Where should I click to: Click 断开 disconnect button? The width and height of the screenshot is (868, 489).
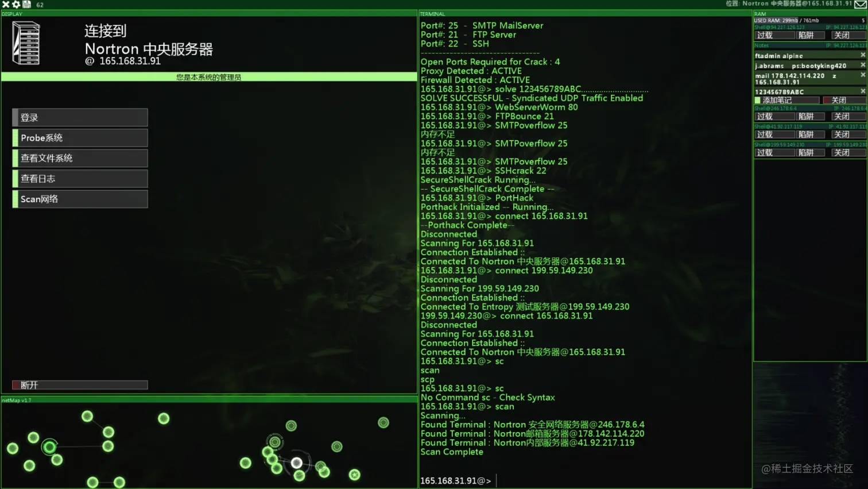[80, 385]
